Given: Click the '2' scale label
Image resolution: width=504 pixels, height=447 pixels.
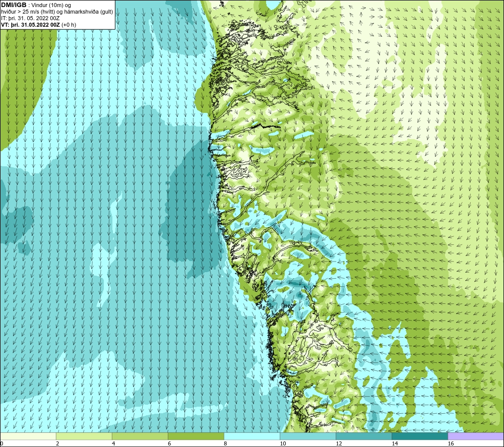Looking at the screenshot, I should point(57,443).
